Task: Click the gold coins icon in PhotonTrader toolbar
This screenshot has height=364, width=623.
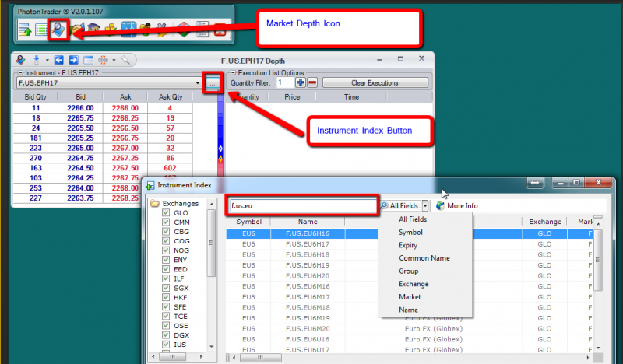Action: click(111, 30)
